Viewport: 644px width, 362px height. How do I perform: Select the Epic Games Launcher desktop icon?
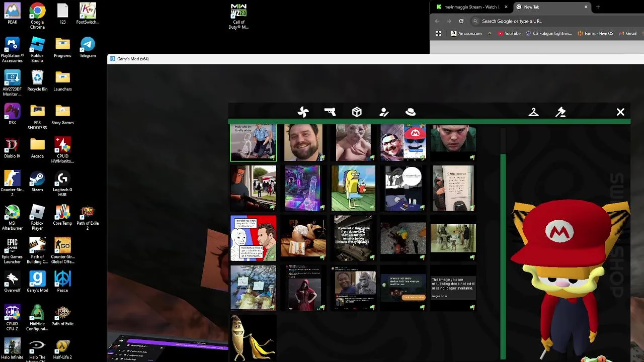click(x=12, y=251)
